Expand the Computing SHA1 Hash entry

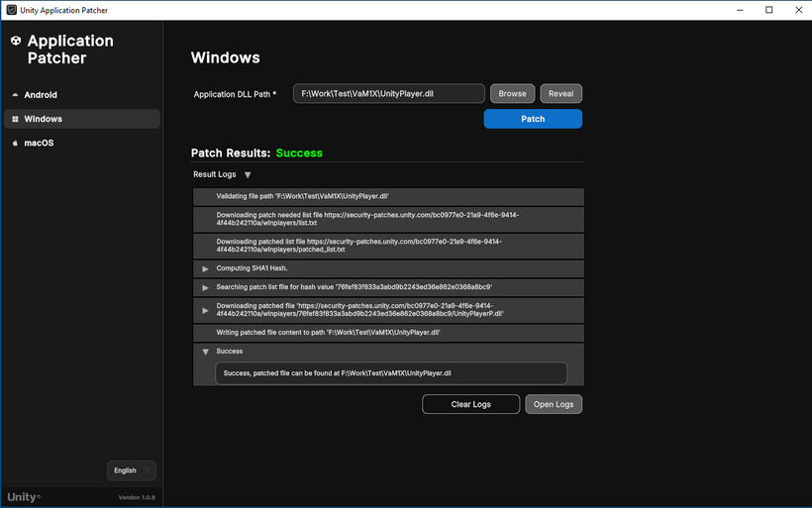206,268
